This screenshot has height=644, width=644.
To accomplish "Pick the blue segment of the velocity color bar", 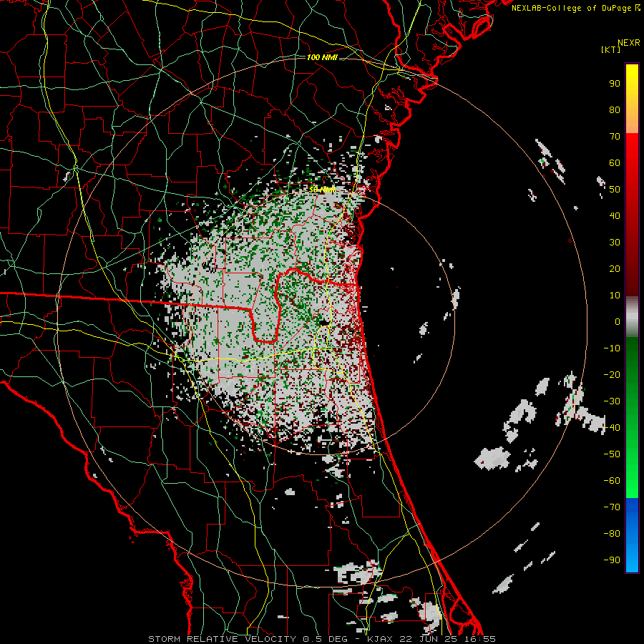I will pyautogui.click(x=632, y=535).
